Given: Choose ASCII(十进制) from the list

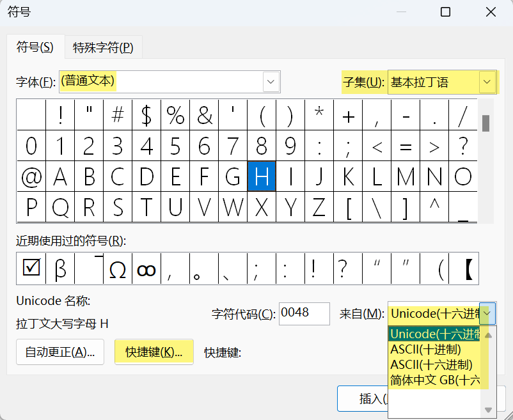Looking at the screenshot, I should tap(425, 350).
